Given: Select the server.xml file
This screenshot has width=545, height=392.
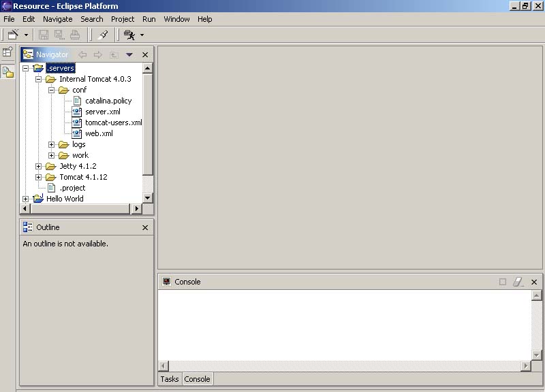Looking at the screenshot, I should tap(103, 112).
